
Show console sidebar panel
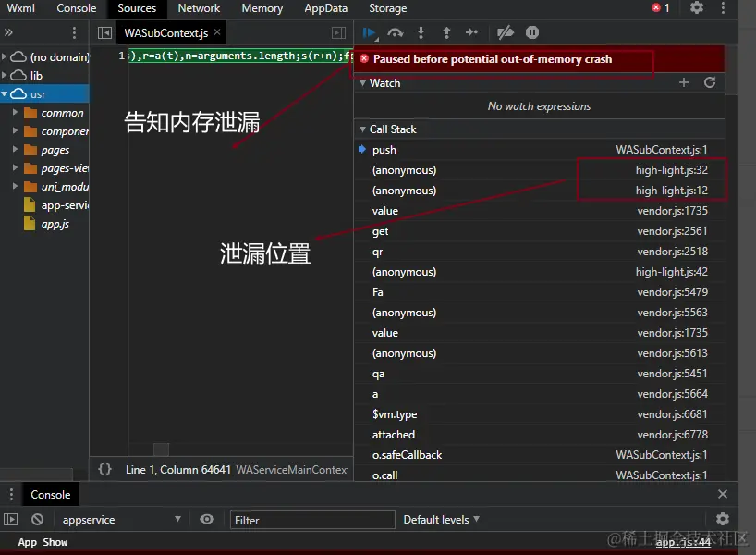click(x=10, y=519)
